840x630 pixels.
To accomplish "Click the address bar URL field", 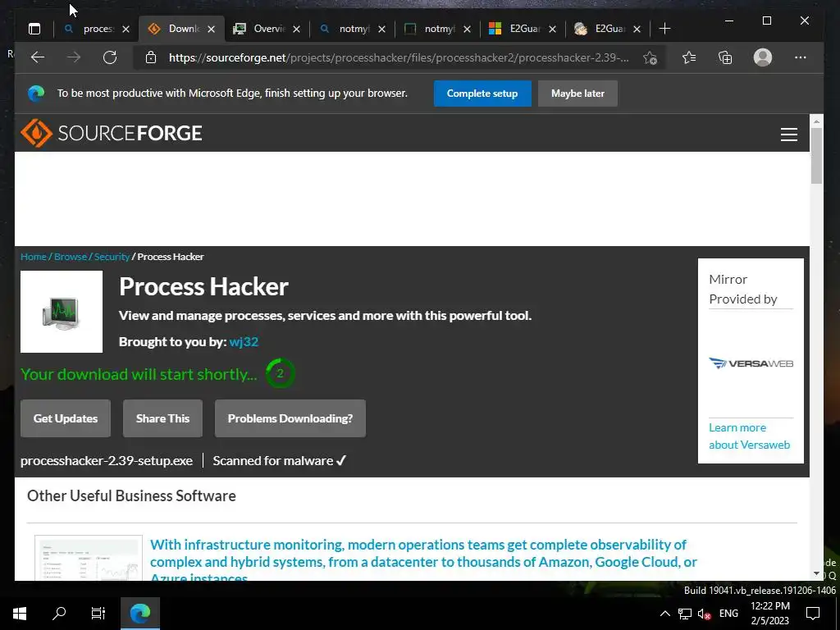I will click(x=399, y=57).
